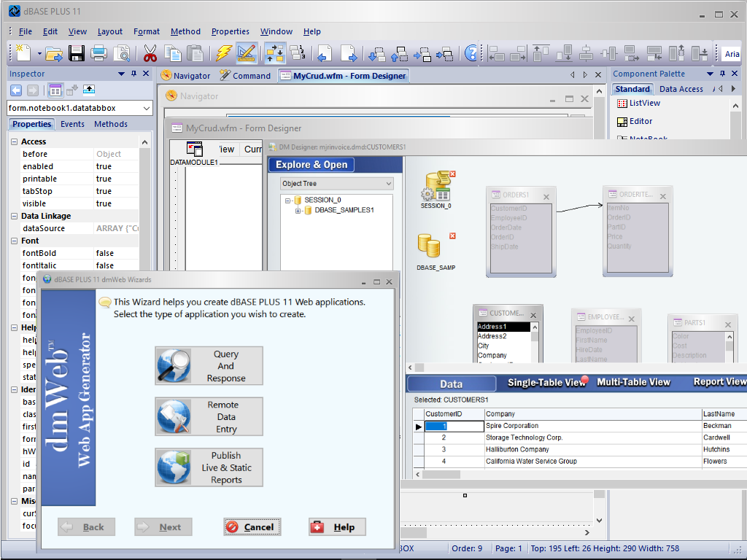
Task: Click Company cell 'Storage Technology Corp.'
Action: [592, 437]
